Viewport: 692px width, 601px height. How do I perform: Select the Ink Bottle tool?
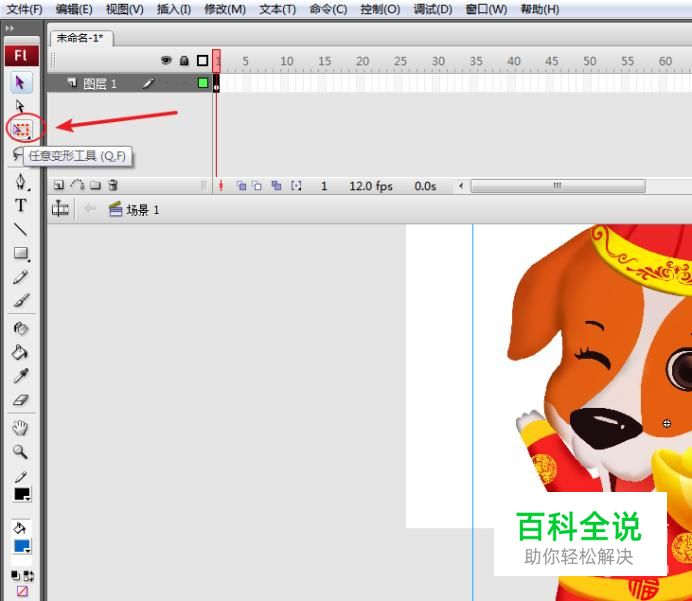point(20,329)
